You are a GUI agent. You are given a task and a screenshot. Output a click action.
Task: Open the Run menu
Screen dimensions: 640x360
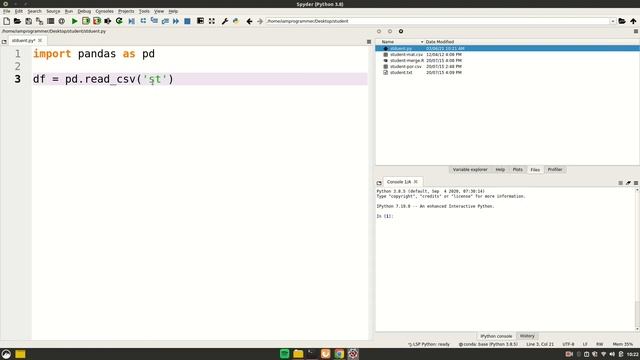pos(69,11)
